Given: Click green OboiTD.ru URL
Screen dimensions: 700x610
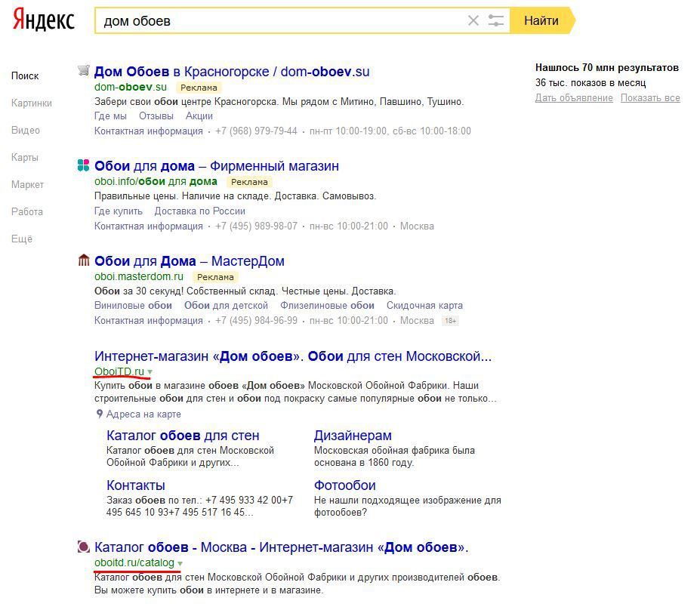Looking at the screenshot, I should click(x=119, y=371).
